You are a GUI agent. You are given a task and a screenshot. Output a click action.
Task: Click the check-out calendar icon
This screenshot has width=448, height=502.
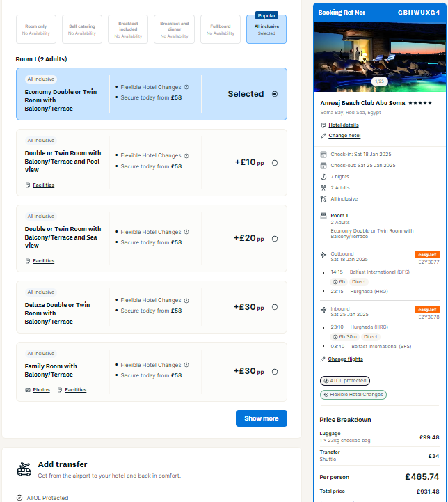tap(323, 166)
